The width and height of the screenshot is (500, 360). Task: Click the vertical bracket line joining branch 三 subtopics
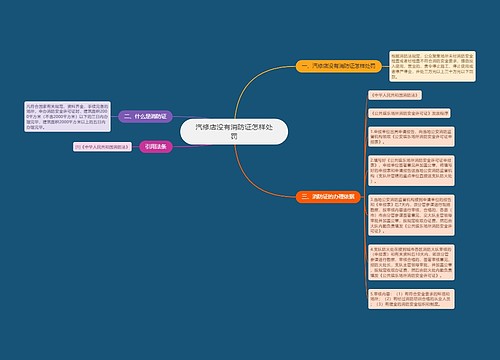[x=365, y=197]
